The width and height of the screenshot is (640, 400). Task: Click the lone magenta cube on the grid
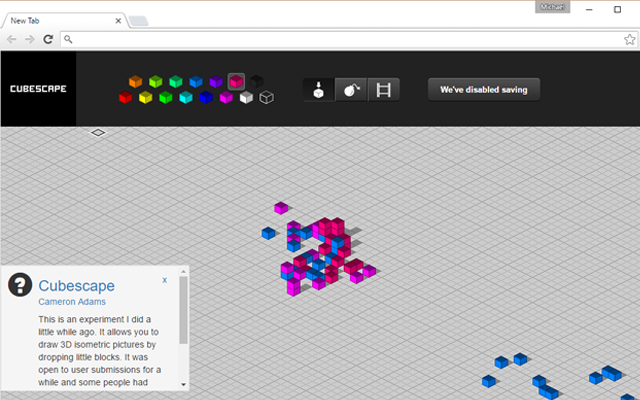click(x=281, y=208)
